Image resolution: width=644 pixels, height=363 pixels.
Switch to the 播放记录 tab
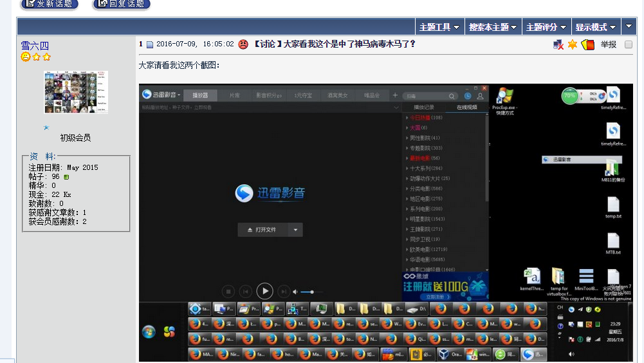click(424, 107)
